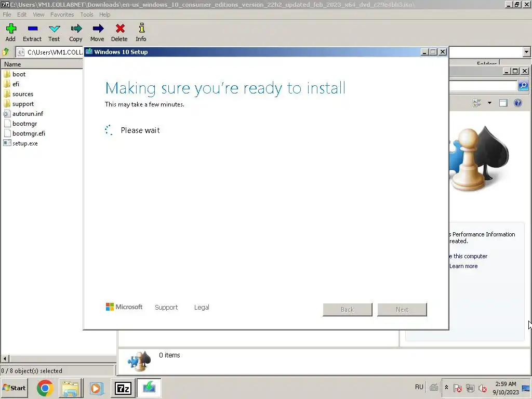Select the bootmgr file

pos(20,124)
